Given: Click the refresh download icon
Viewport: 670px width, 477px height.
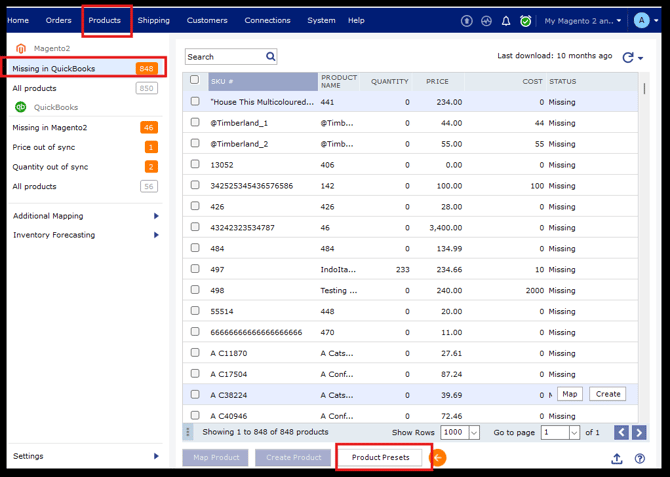Looking at the screenshot, I should (x=628, y=58).
